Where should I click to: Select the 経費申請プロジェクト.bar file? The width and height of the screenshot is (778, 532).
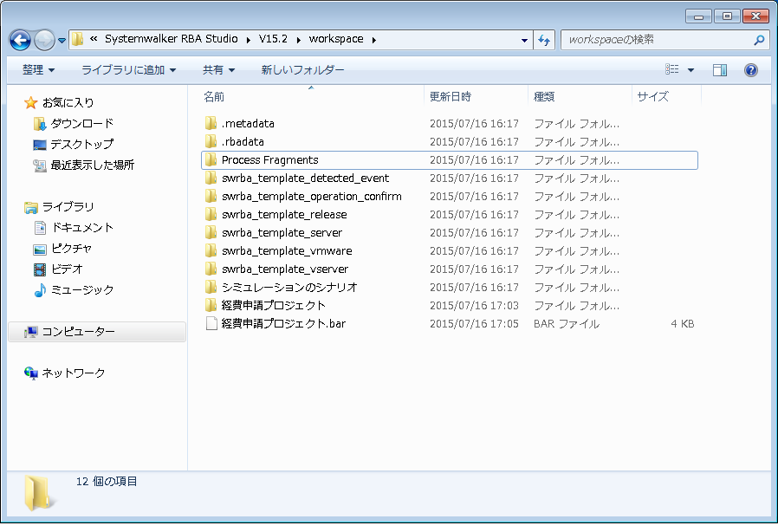449,324
